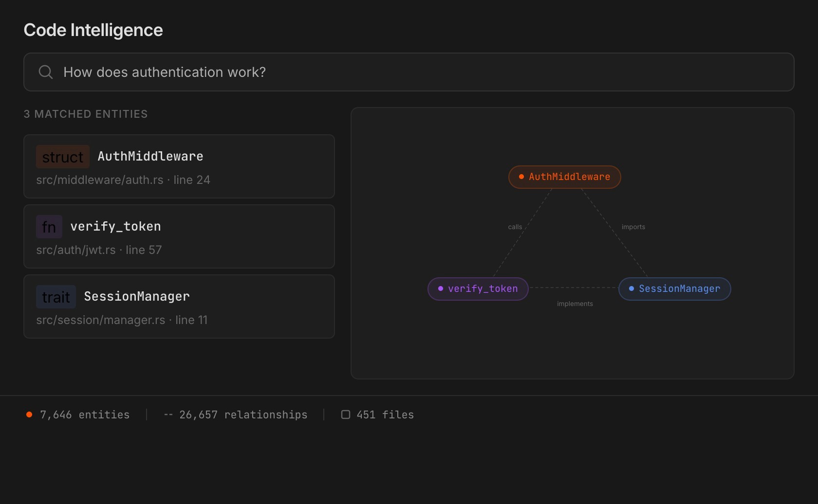Click the trait type badge

pyautogui.click(x=56, y=297)
